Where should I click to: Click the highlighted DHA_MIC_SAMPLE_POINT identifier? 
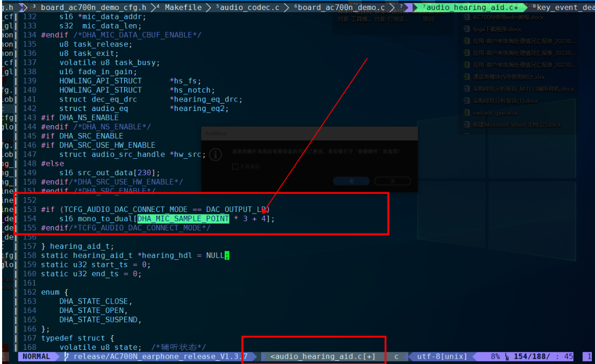[x=183, y=219]
